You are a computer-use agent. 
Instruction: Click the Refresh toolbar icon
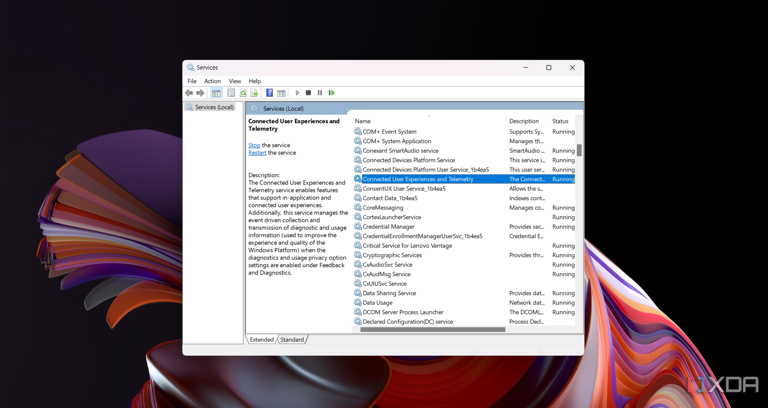pos(243,93)
